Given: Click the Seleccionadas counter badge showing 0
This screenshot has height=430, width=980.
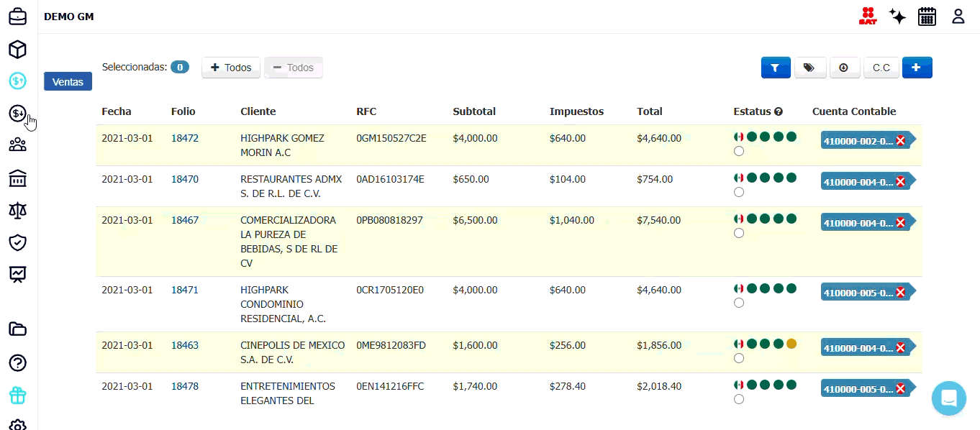Looking at the screenshot, I should [x=180, y=67].
